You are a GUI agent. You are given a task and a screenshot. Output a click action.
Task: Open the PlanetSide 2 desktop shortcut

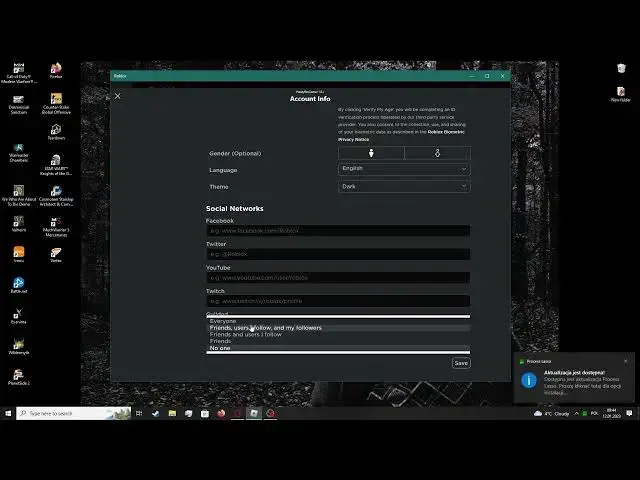click(x=19, y=377)
